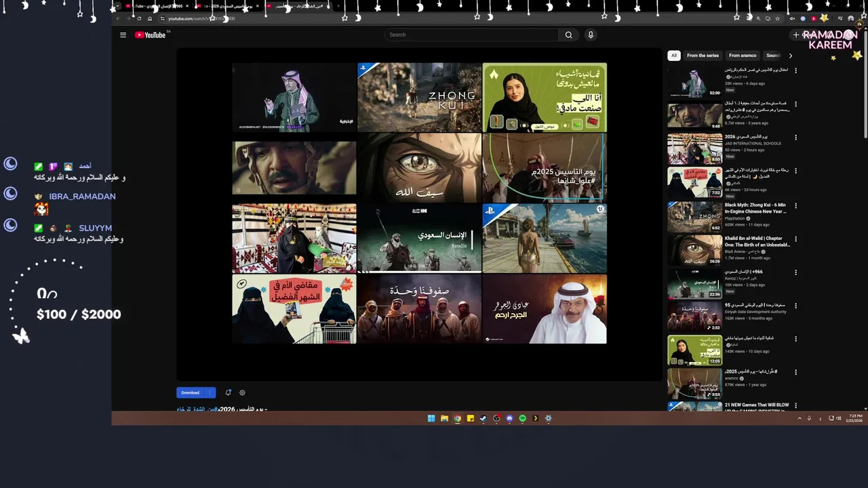The image size is (868, 488).
Task: Click the close-up eye anime endscreen tile
Action: click(x=419, y=168)
